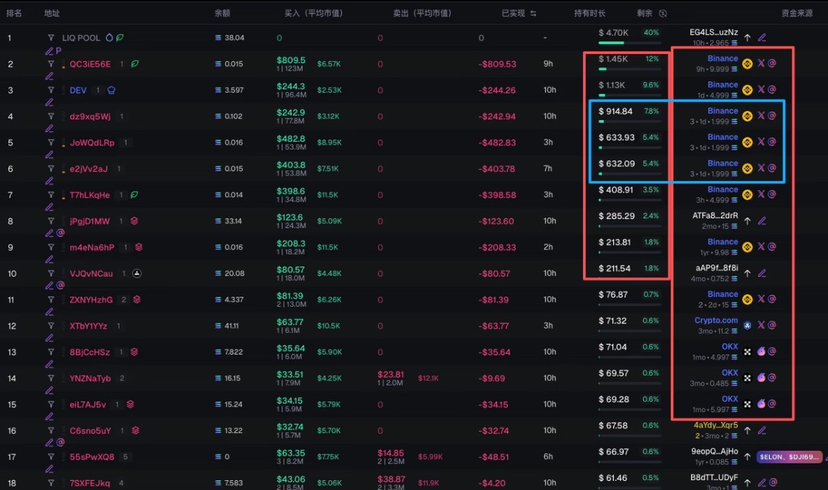Open address e2jVv2aJ
Screen dimensions: 828x490
[x=88, y=169]
